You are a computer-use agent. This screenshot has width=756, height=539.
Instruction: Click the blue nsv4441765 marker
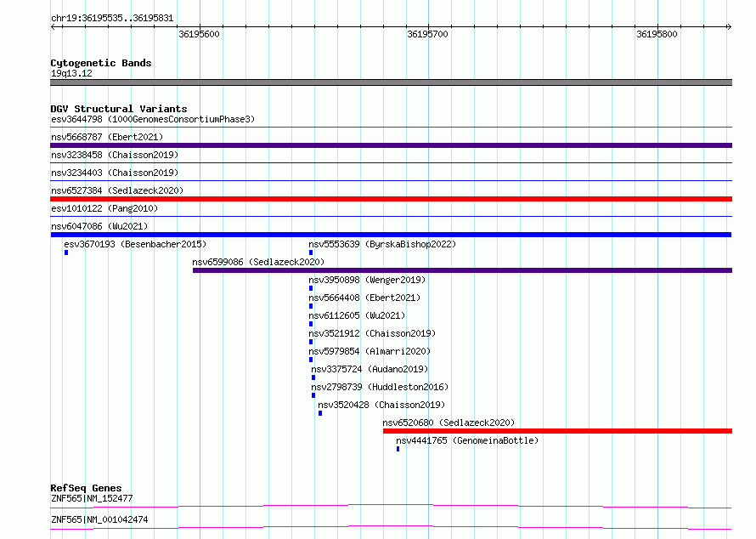coord(398,449)
